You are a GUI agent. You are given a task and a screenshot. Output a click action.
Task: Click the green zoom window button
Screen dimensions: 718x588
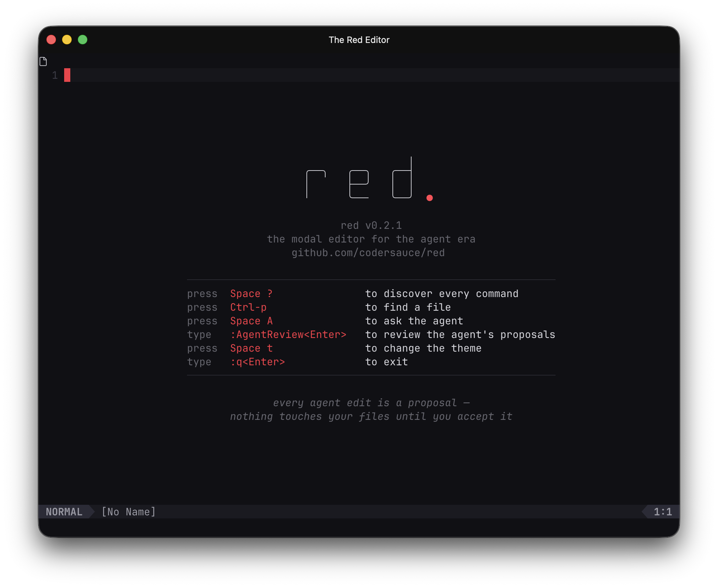83,40
